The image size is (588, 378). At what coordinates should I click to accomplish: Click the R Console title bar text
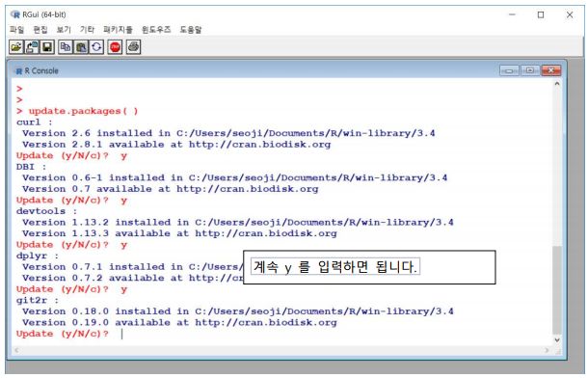(x=41, y=71)
